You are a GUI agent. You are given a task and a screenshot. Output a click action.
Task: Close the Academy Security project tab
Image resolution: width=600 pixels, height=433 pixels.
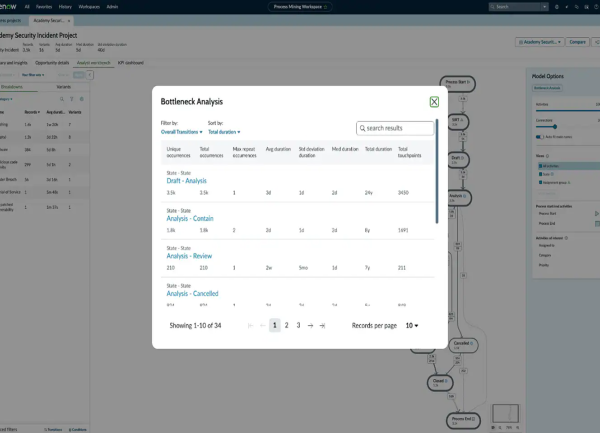(69, 21)
